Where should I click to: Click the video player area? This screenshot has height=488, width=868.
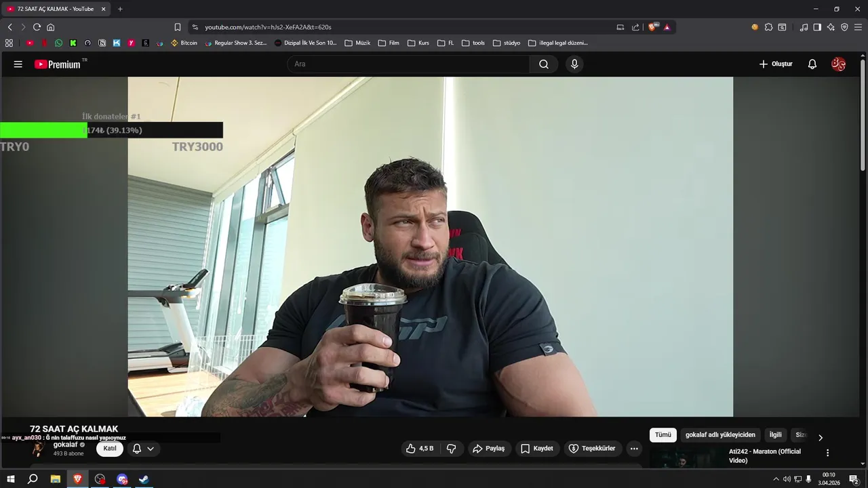[x=430, y=247]
